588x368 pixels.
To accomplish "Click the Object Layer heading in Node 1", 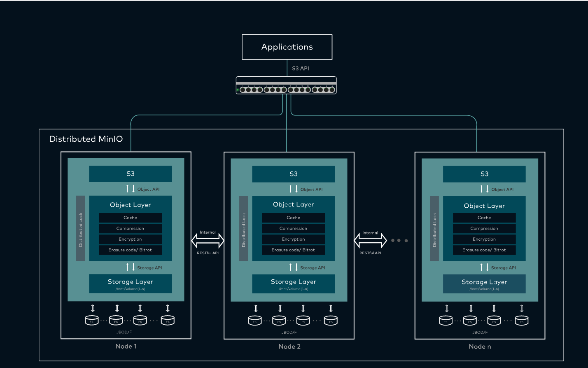I will (x=131, y=205).
